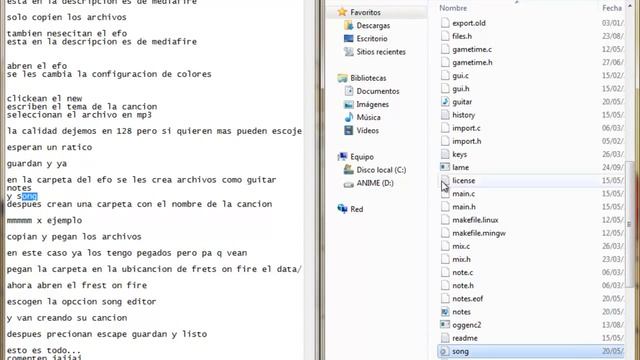
Task: Click the Música note icon
Action: coord(349,117)
